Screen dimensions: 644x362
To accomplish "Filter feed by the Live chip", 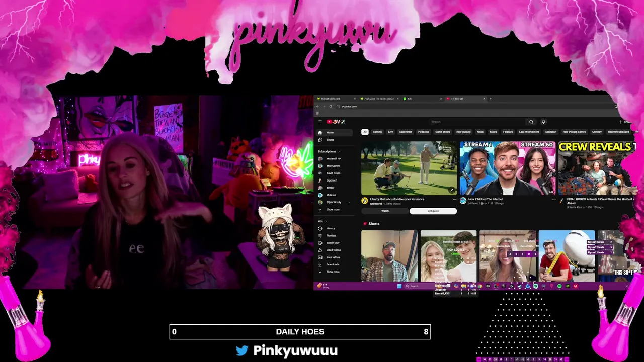I will [390, 132].
